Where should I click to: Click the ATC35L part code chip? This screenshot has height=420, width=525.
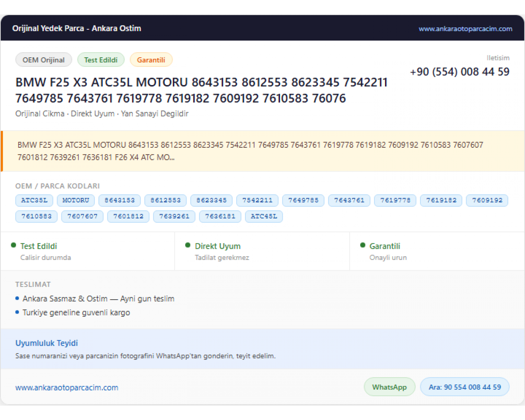[34, 200]
